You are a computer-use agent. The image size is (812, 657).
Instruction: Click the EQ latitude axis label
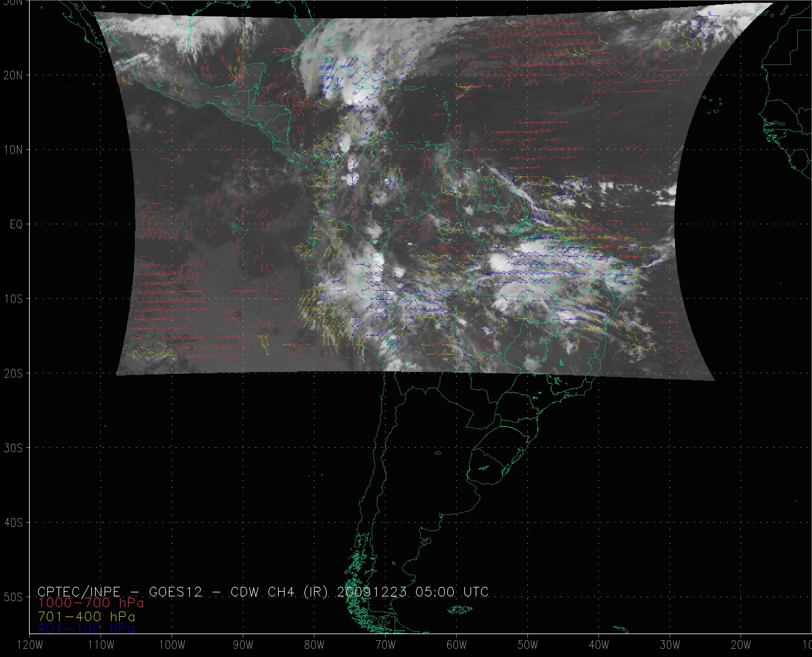pos(16,224)
